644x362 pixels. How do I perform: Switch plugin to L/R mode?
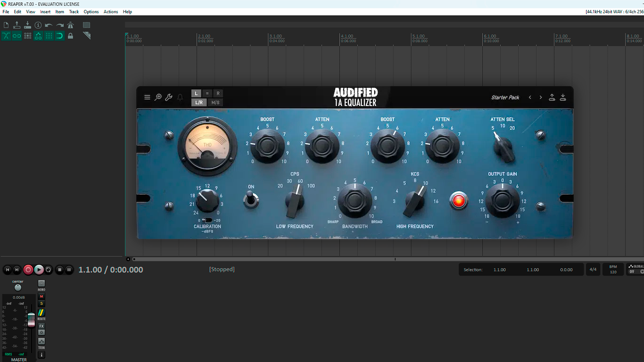click(x=199, y=102)
